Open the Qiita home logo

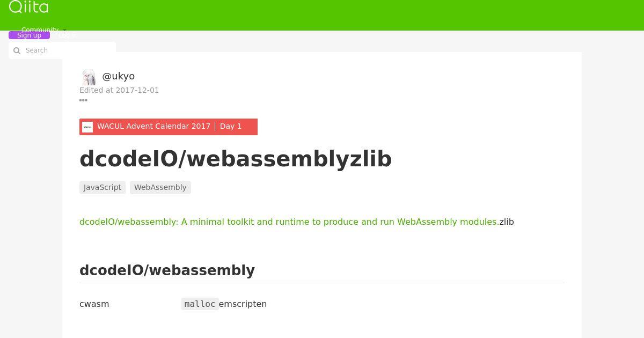(x=28, y=6)
